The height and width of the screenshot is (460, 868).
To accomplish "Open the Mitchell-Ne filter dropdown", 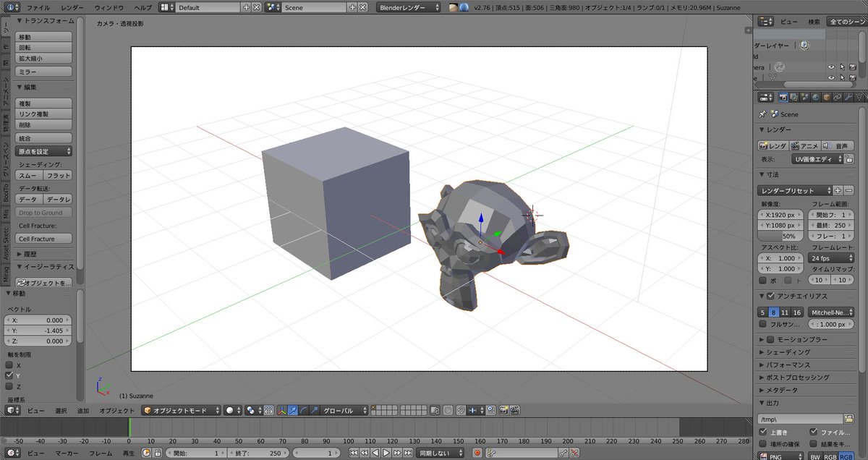I will pyautogui.click(x=830, y=312).
